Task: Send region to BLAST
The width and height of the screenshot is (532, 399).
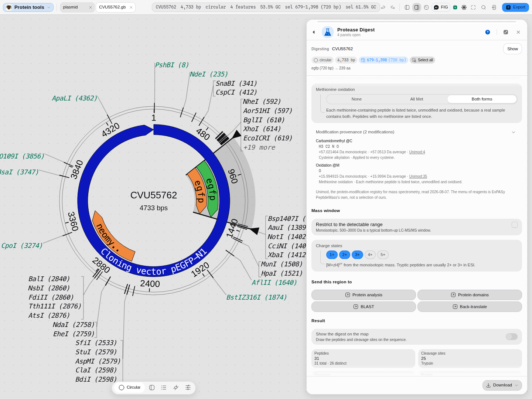Action: (364, 307)
